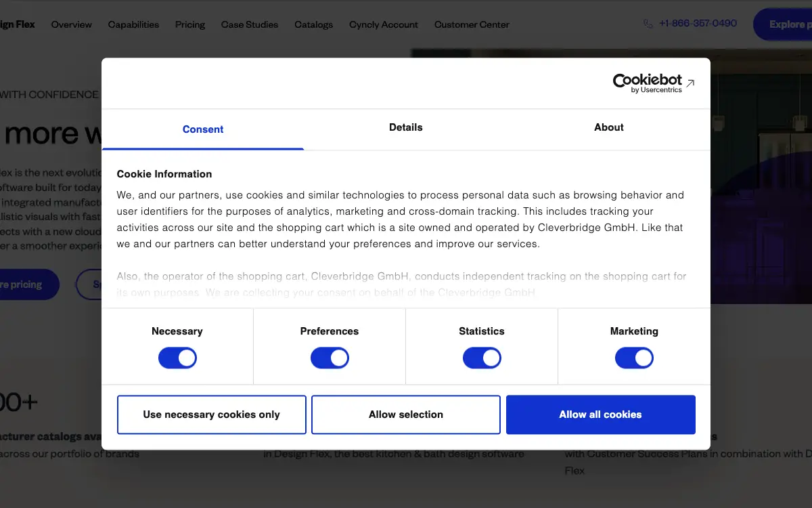Click Use necessary cookies only
The image size is (812, 508).
pos(211,415)
